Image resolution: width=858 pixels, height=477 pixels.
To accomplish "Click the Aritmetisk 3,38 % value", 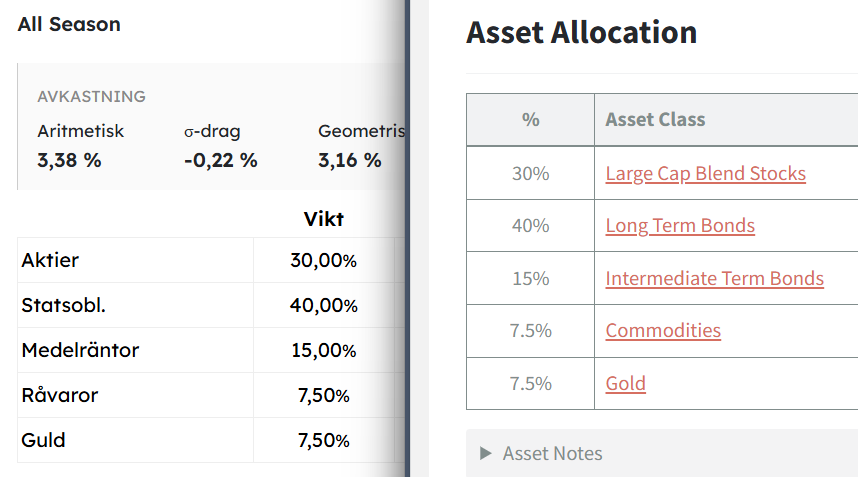I will click(69, 160).
